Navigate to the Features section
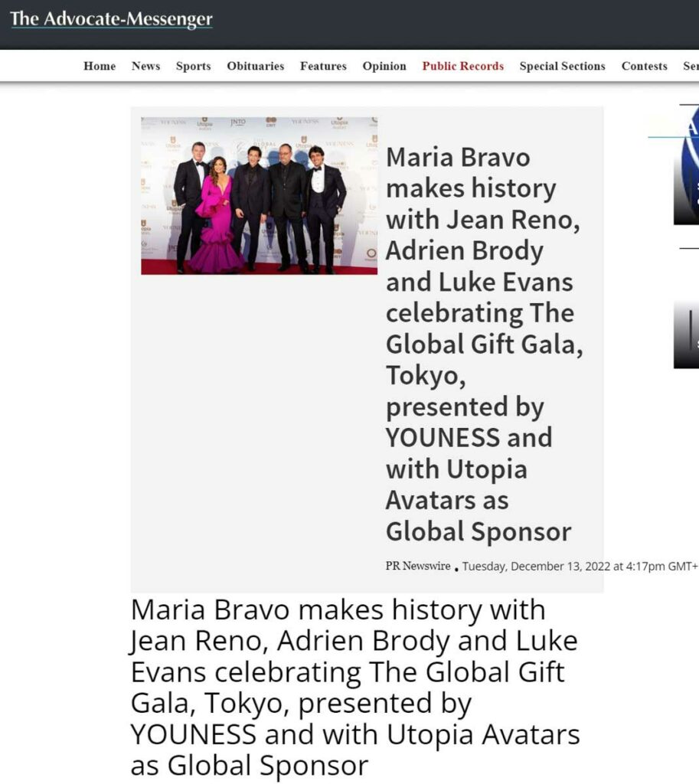Viewport: 699px width, 784px height. tap(323, 67)
